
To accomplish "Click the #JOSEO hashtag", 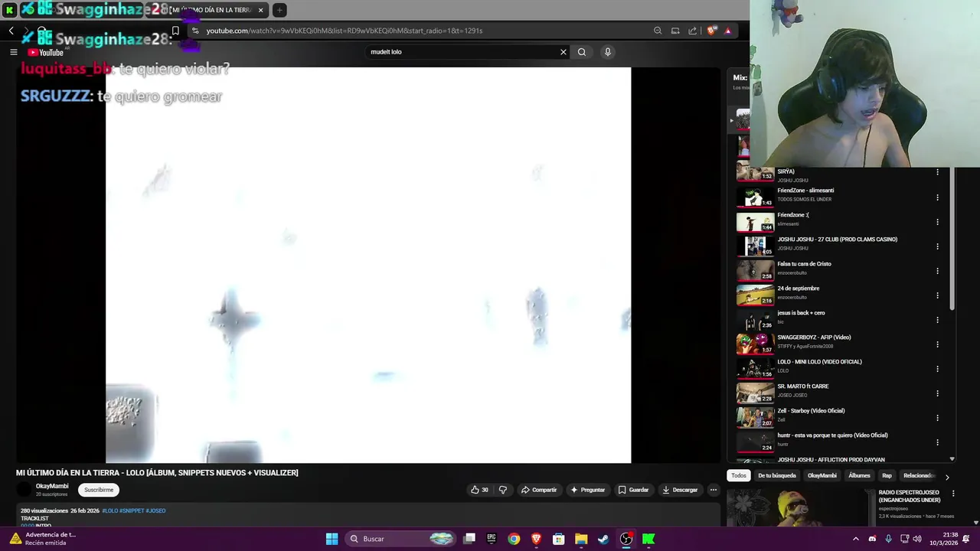I will 155,510.
